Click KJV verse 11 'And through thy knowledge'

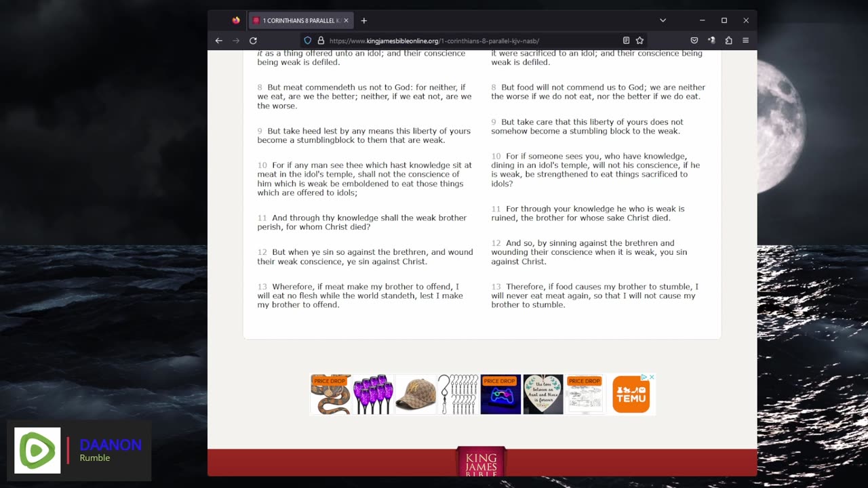point(362,222)
